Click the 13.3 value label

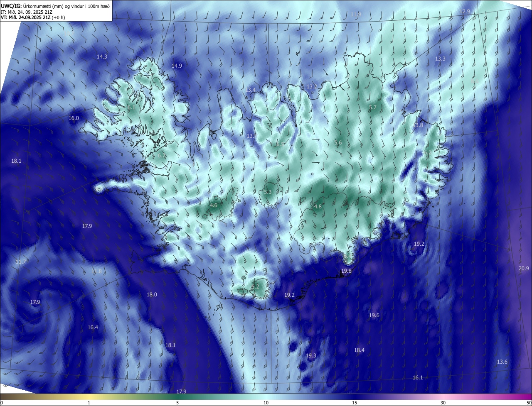coord(440,59)
